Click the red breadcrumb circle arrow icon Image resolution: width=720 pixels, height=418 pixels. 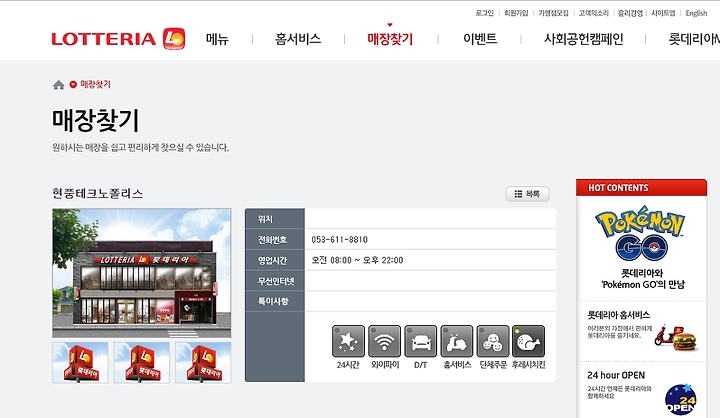coord(73,85)
